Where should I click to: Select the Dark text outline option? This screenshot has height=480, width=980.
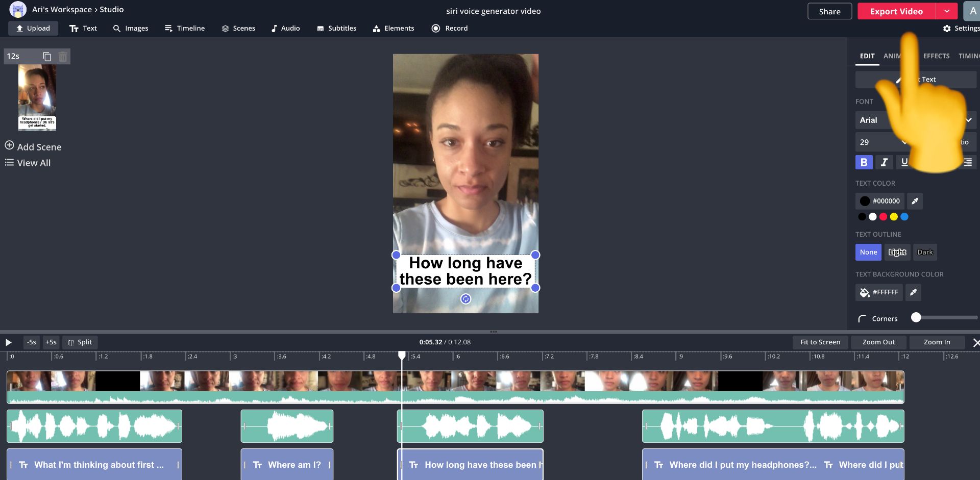pos(925,252)
